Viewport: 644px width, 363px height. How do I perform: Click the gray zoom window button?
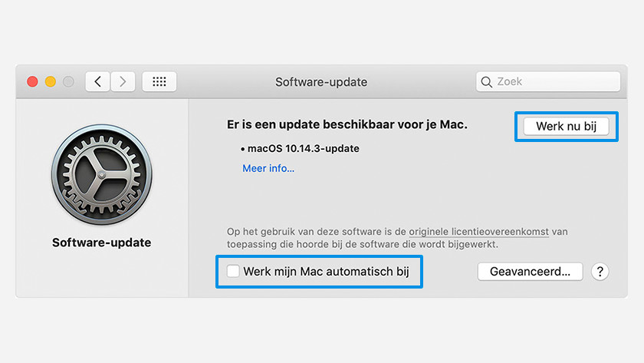[x=68, y=81]
